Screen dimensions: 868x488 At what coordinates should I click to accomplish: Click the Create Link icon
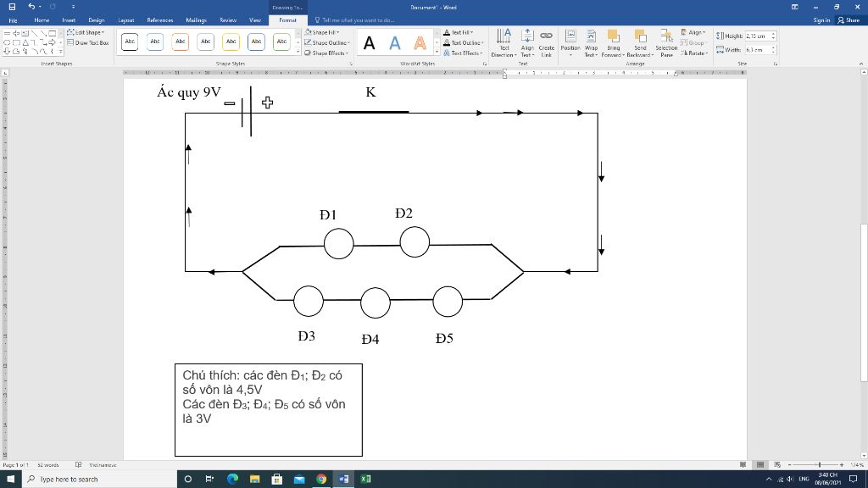click(x=547, y=36)
